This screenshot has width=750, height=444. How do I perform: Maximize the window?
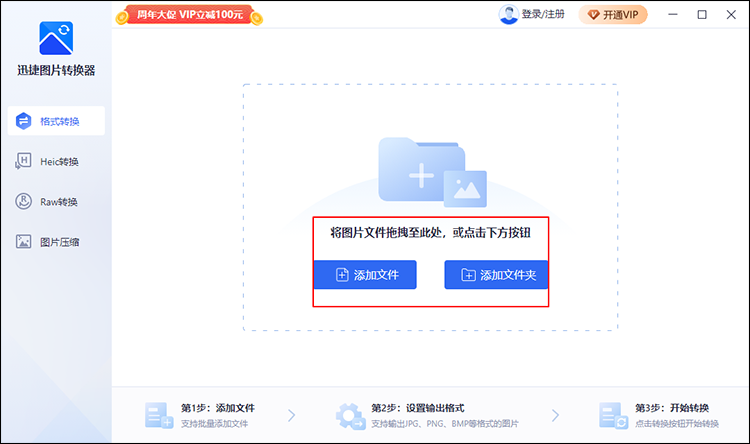pos(702,15)
